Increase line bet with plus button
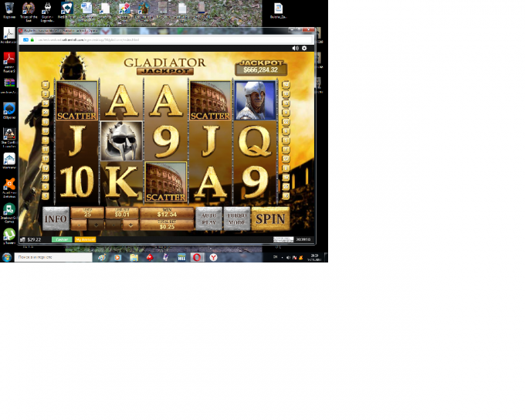Screen dimensions: 525x420 tap(130, 225)
